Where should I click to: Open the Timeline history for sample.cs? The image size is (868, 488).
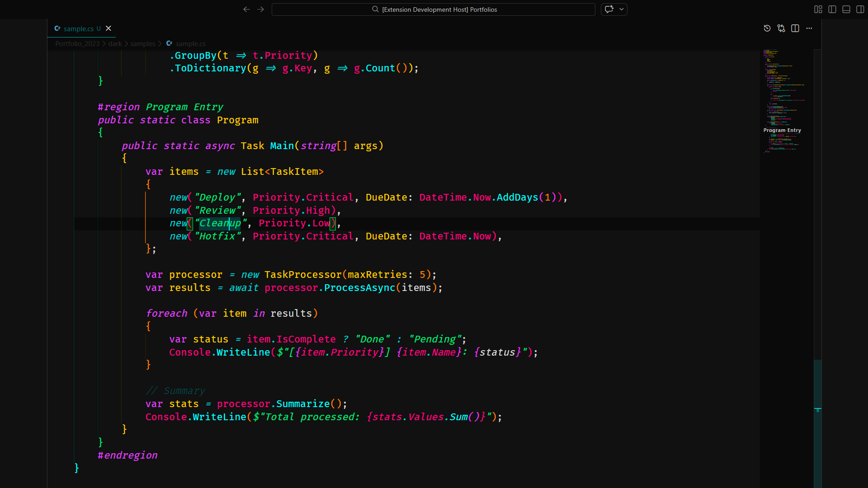coord(767,28)
